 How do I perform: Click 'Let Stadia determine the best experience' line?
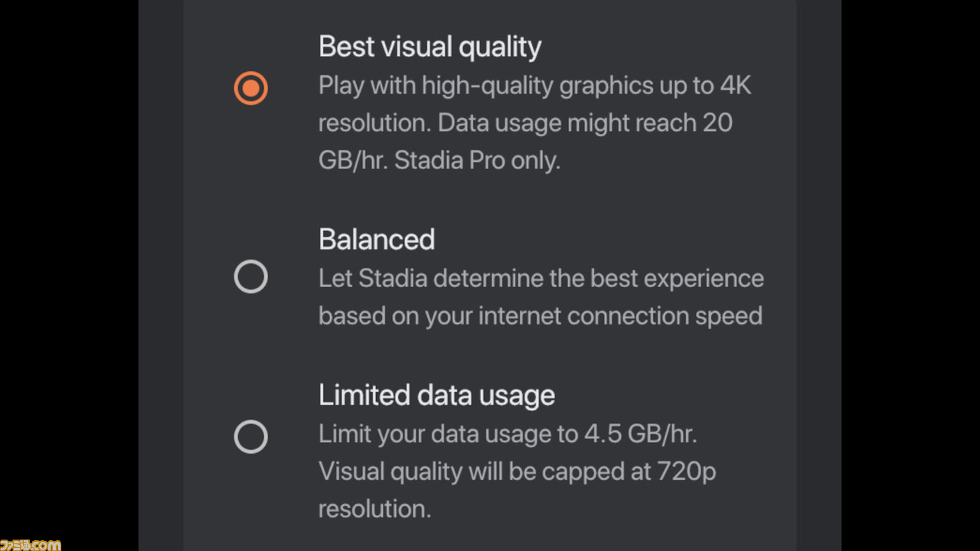[541, 279]
